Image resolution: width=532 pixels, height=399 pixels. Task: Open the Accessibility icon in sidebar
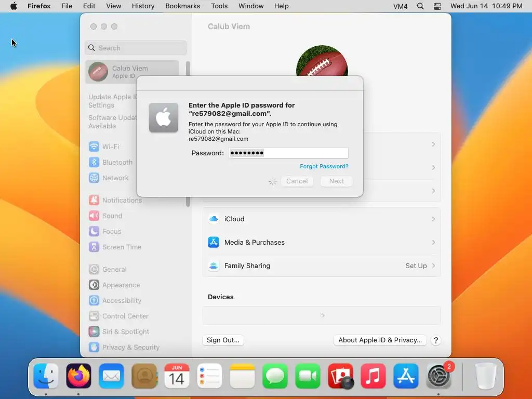point(94,301)
